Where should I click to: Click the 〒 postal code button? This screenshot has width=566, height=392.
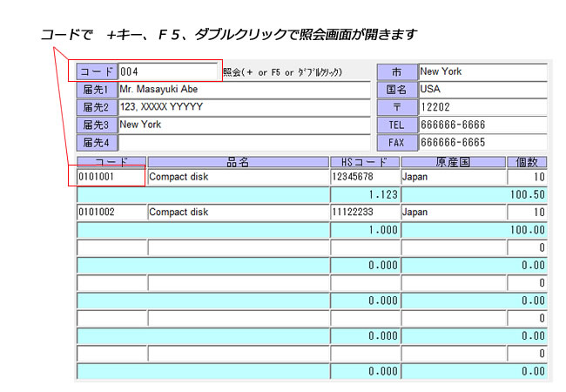(397, 107)
